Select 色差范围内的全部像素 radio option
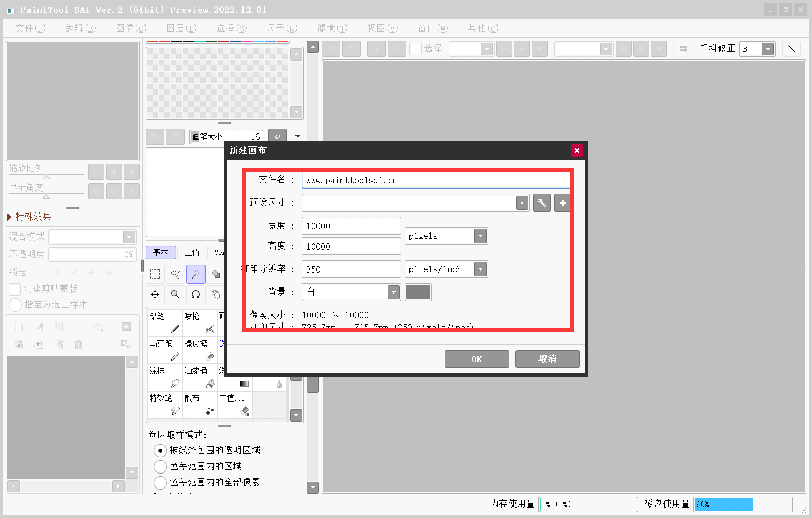 pos(160,483)
